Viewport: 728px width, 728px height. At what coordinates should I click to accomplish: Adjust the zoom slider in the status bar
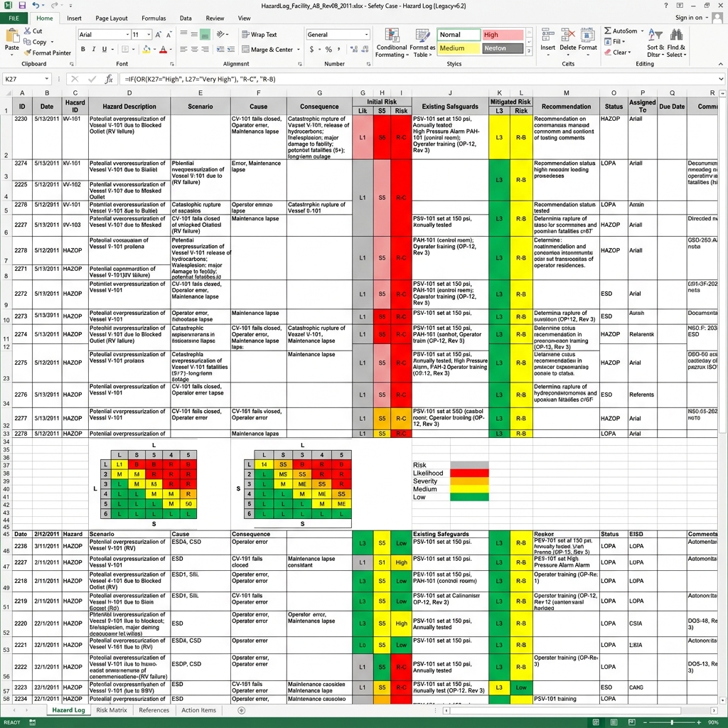click(x=671, y=722)
